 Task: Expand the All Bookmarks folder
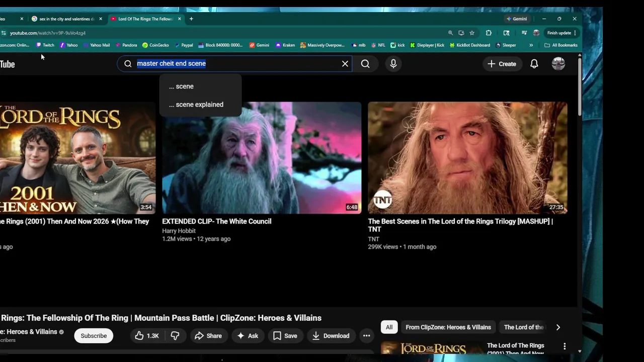tap(561, 45)
